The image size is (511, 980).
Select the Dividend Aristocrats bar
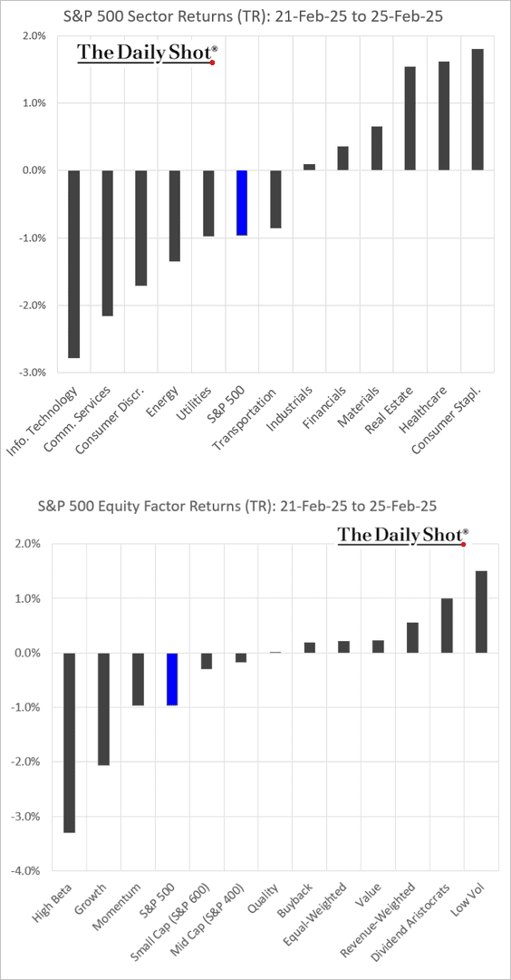(x=446, y=626)
